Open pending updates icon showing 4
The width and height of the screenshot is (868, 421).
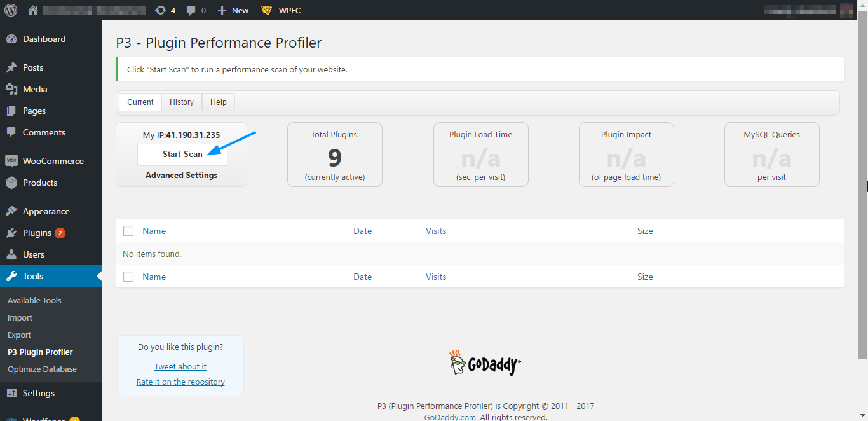coord(165,10)
